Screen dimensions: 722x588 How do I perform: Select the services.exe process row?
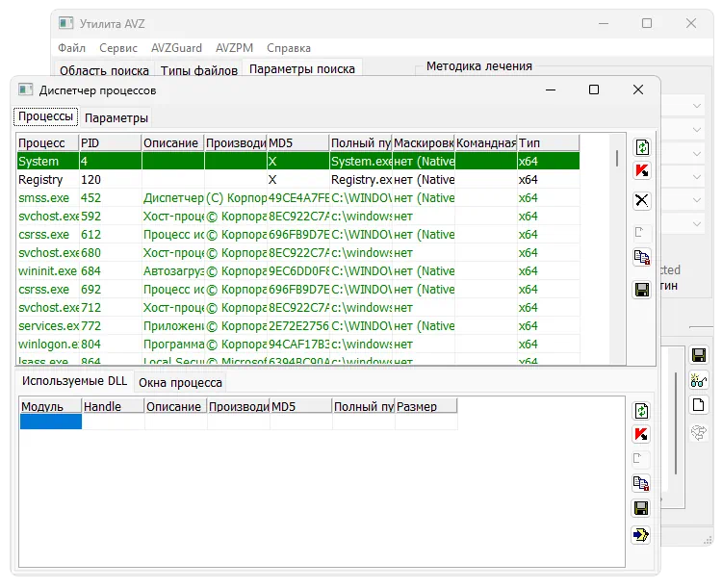297,326
